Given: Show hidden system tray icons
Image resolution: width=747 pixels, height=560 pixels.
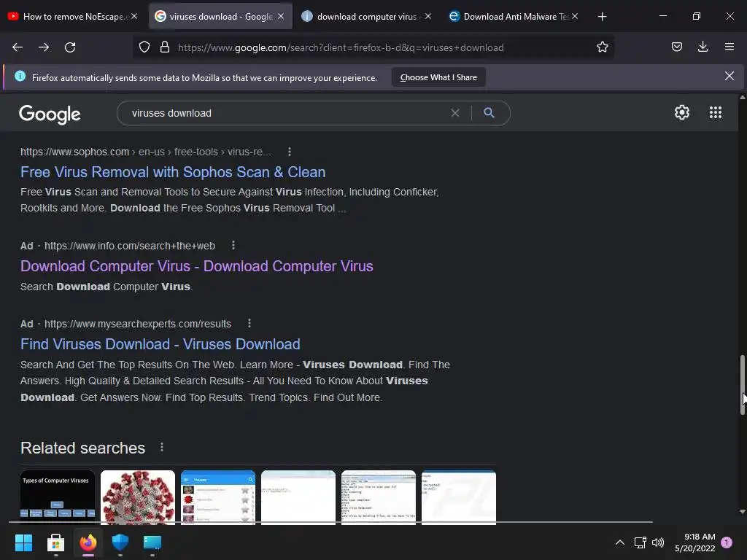Looking at the screenshot, I should 619,542.
